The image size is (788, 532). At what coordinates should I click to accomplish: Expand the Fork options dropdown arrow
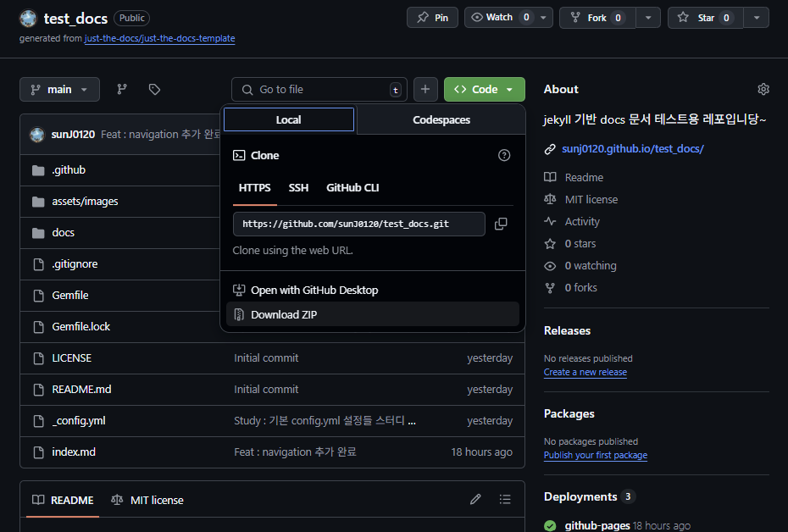coord(648,18)
